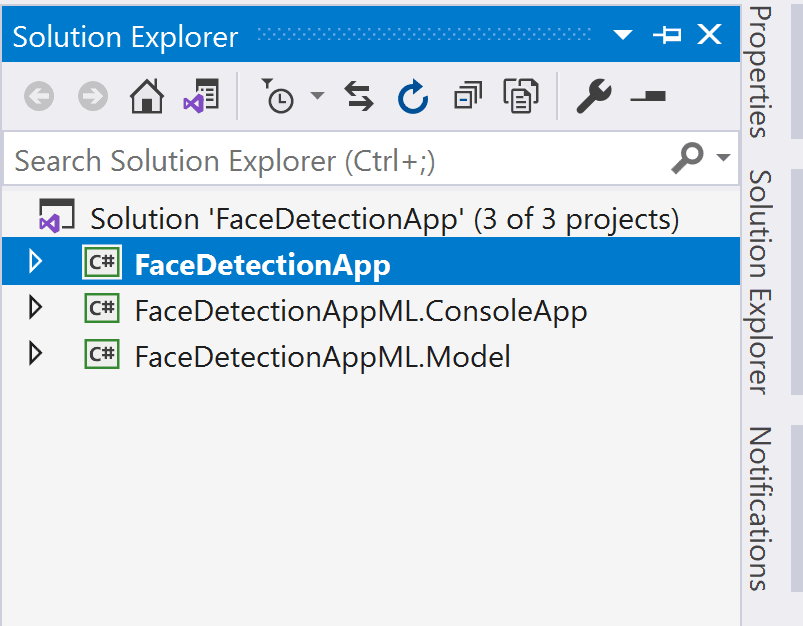Click the Back navigation button
Image resolution: width=803 pixels, height=626 pixels.
(38, 97)
